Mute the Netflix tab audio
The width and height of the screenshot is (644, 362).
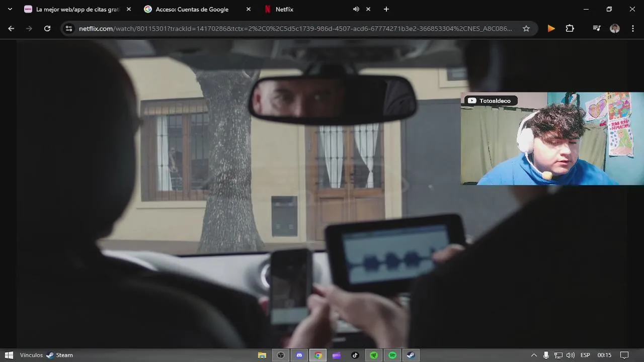click(x=356, y=9)
